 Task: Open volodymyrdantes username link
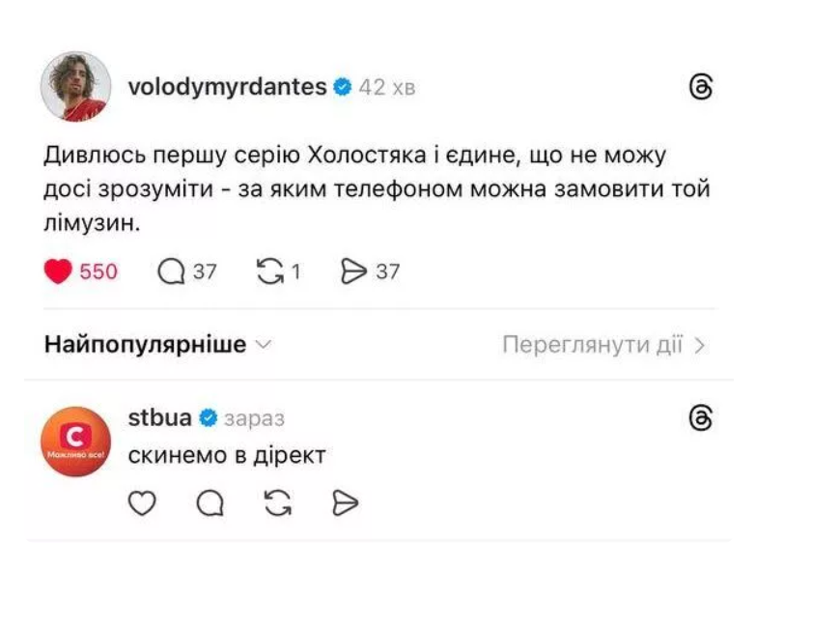(x=227, y=87)
